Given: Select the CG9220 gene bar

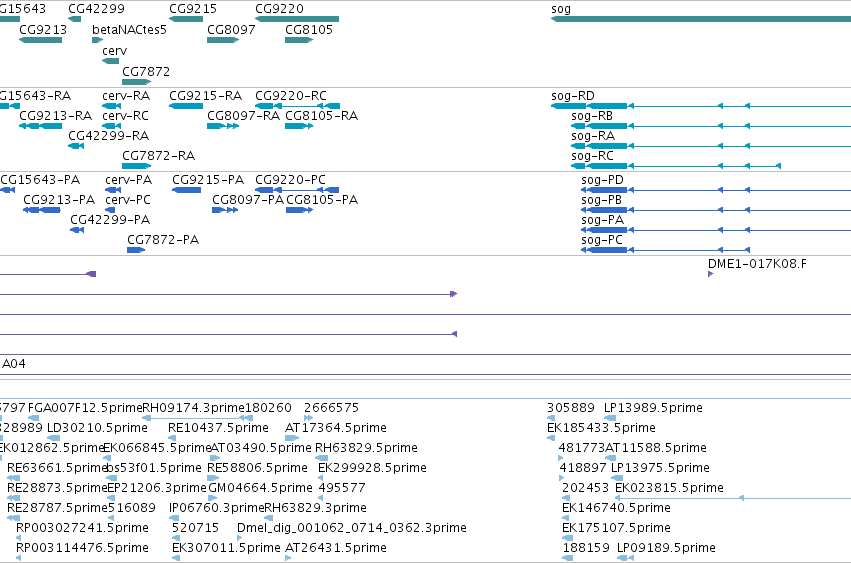Looking at the screenshot, I should pos(297,19).
